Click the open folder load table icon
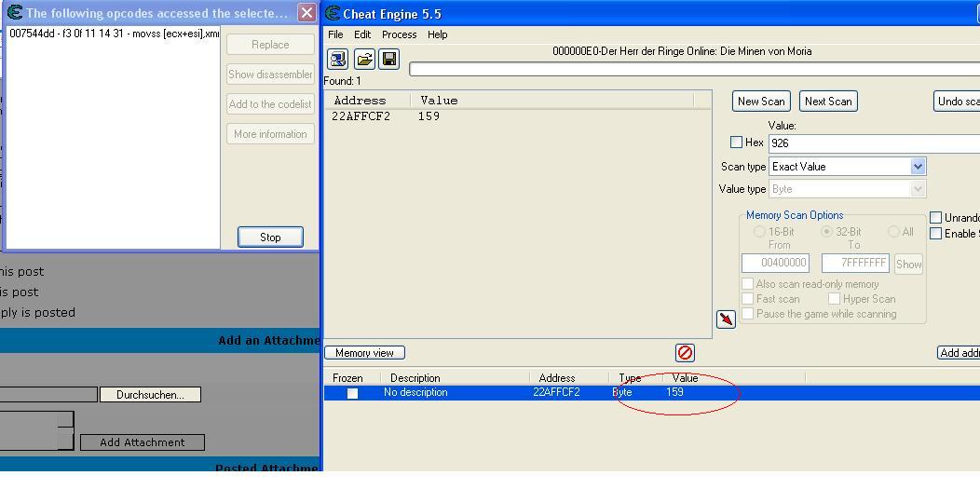Screen dimensions: 980x489 tap(364, 60)
